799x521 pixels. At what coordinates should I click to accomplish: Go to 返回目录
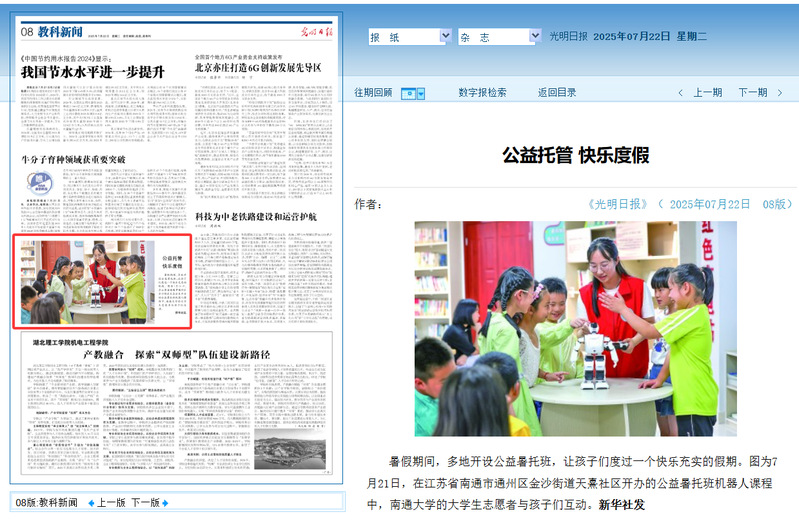[557, 93]
